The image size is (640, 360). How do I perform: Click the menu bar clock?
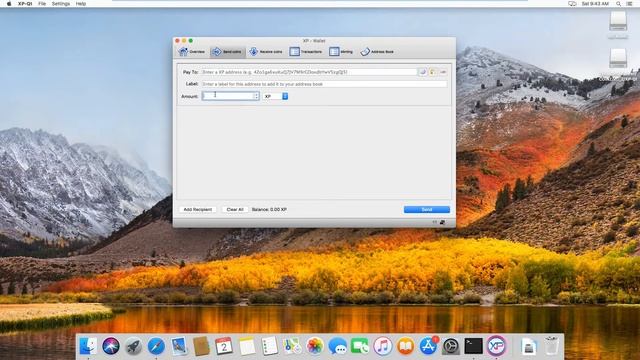pyautogui.click(x=596, y=4)
